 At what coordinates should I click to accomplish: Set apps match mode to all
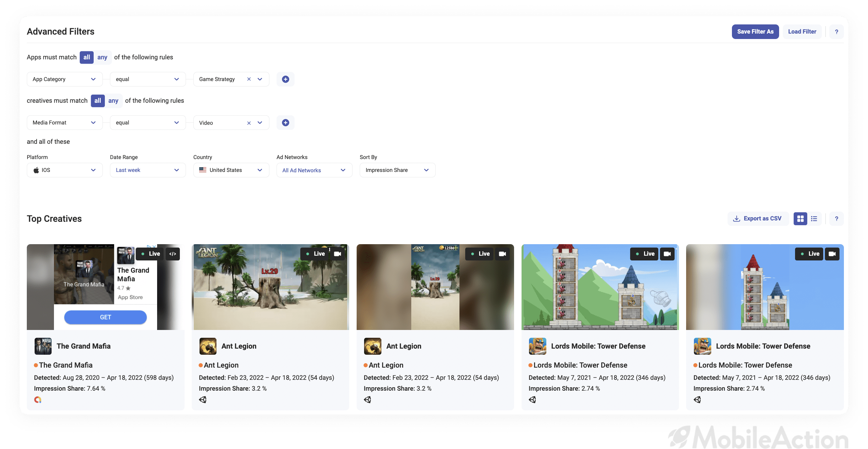87,57
